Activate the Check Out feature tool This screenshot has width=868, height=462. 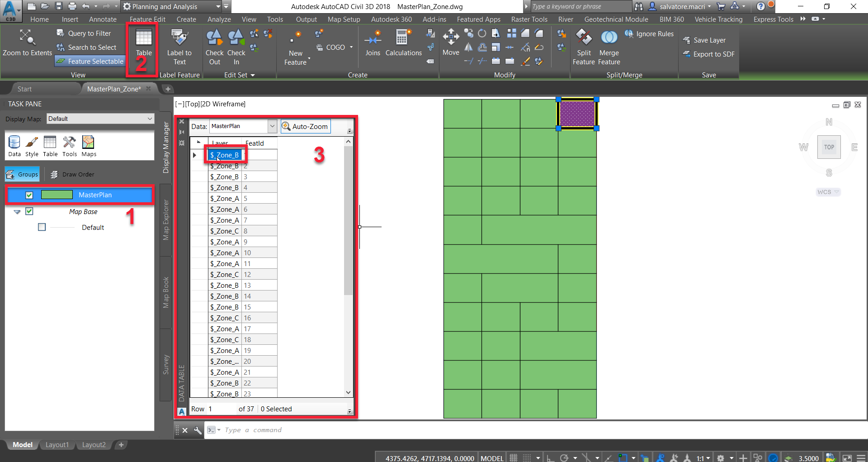[214, 45]
